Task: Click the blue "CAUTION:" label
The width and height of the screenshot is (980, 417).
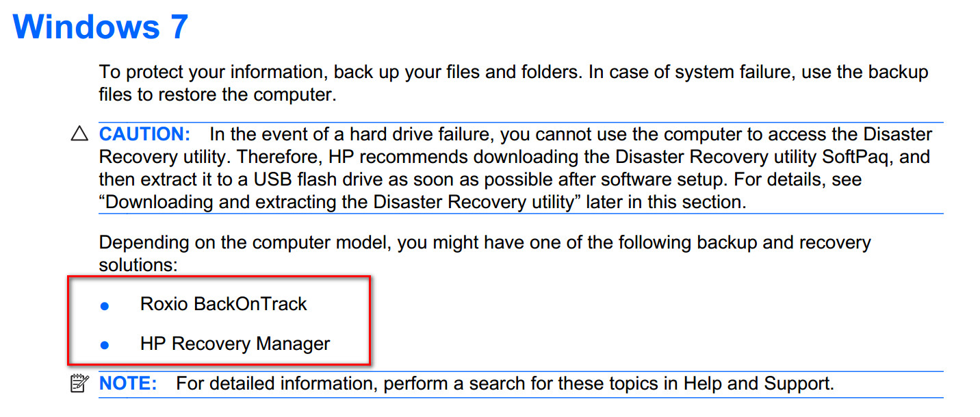Action: (x=145, y=134)
